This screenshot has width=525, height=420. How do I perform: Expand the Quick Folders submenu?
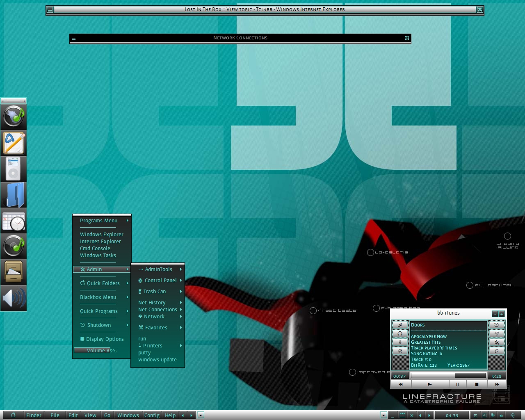click(103, 283)
